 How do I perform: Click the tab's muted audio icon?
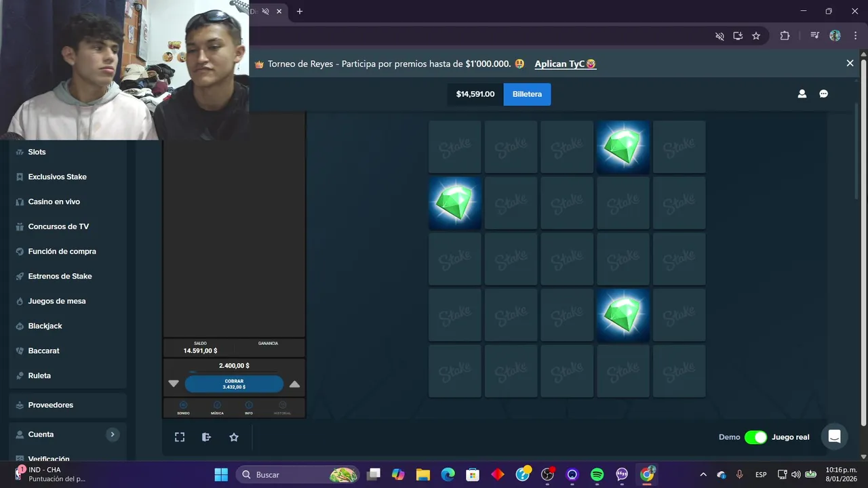click(x=266, y=12)
